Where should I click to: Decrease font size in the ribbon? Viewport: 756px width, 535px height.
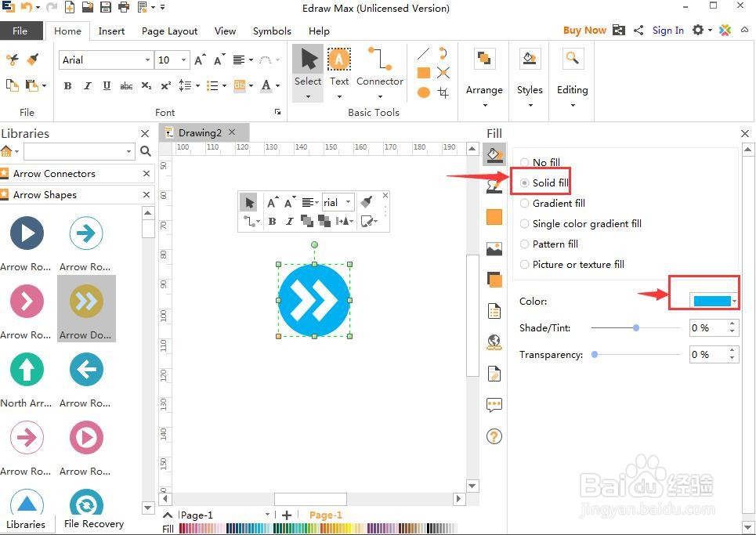point(219,60)
